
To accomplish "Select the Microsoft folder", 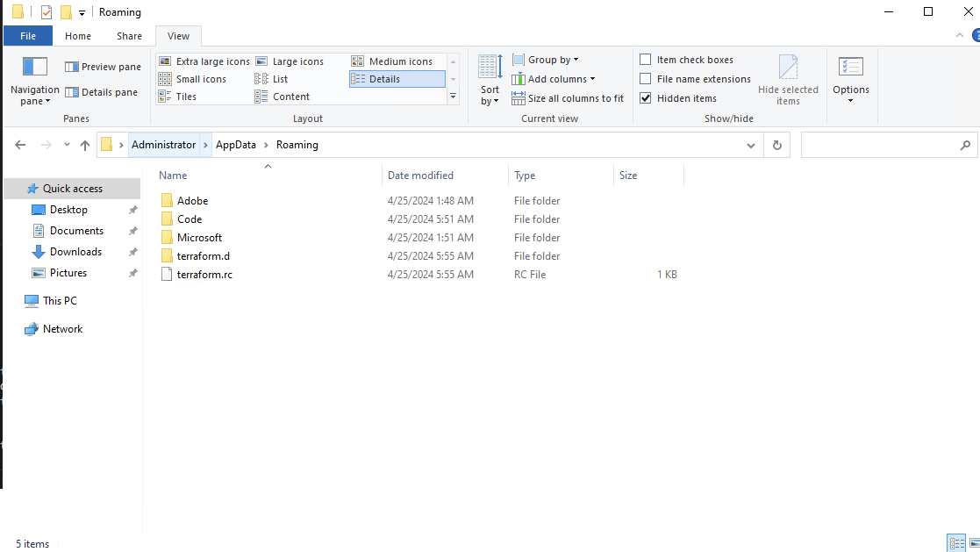I will [199, 238].
